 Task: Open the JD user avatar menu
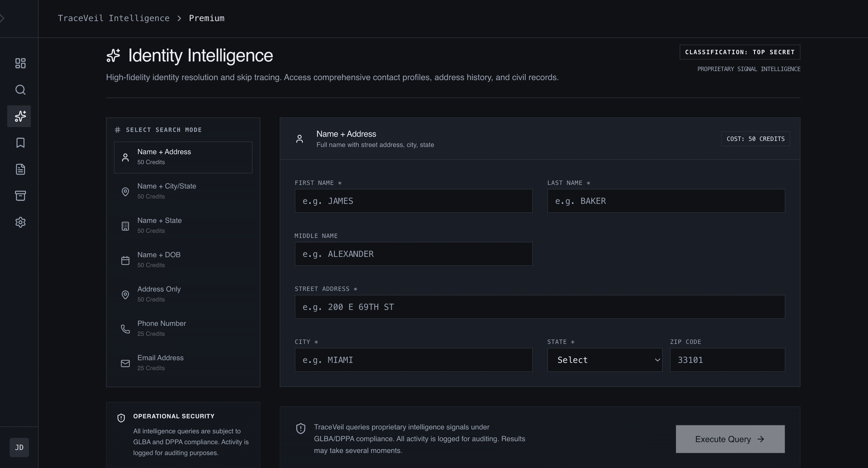click(x=19, y=448)
